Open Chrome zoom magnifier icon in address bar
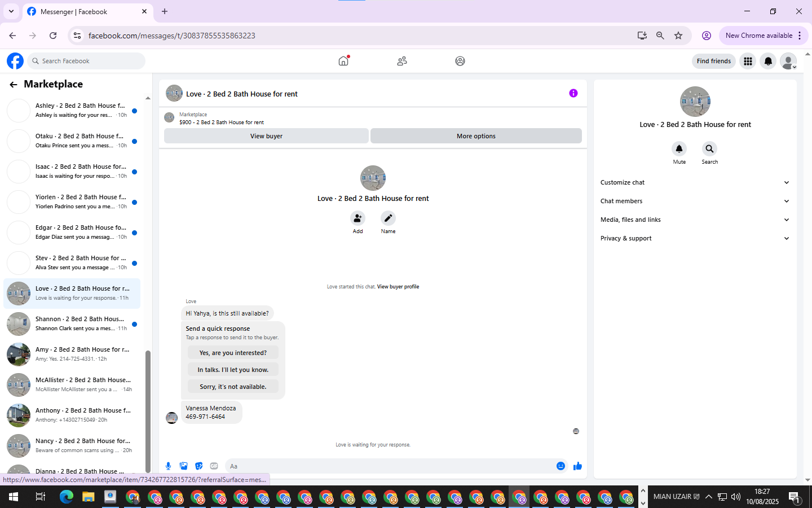The image size is (812, 508). coord(660,36)
